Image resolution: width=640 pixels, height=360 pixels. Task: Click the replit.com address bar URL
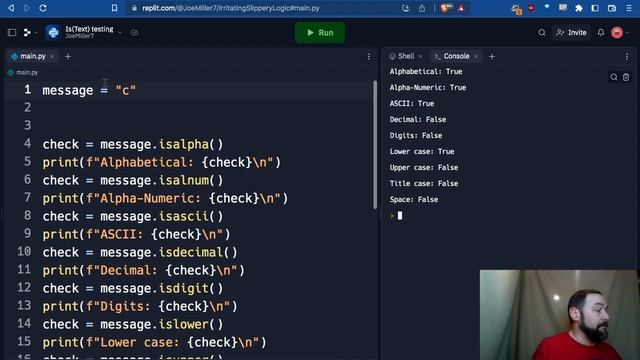(231, 8)
